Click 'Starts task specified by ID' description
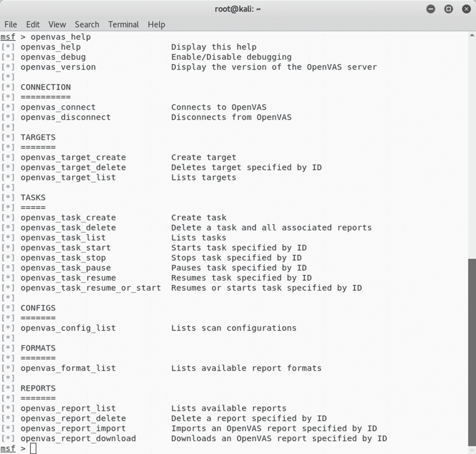This screenshot has height=454, width=476. click(239, 248)
